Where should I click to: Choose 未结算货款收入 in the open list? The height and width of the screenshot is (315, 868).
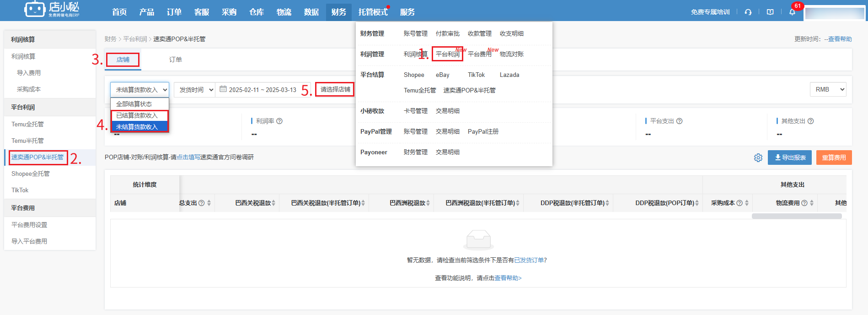point(139,127)
